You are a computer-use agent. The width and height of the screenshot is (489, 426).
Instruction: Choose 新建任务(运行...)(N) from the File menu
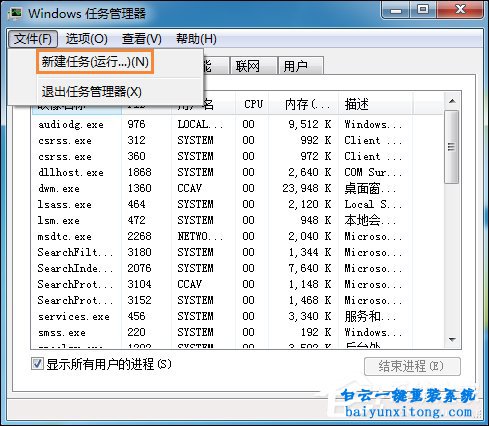[x=95, y=62]
